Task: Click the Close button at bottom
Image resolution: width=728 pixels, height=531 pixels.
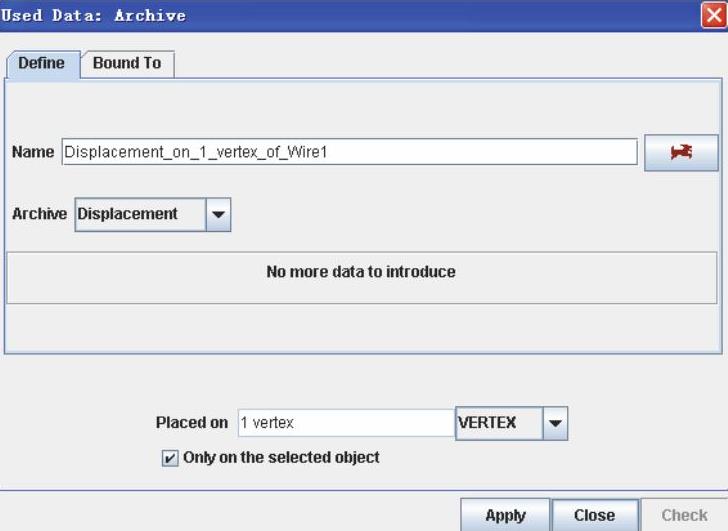Action: [x=594, y=515]
